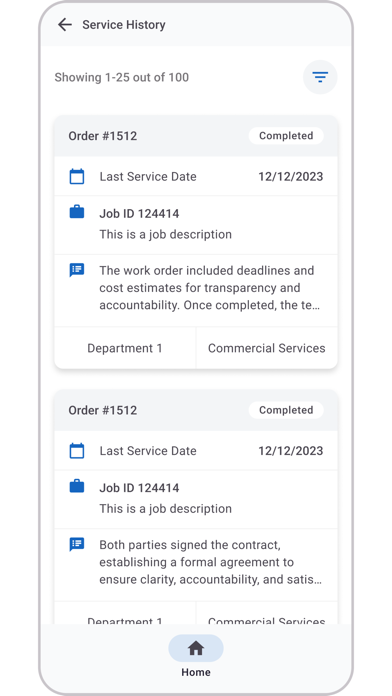Click Job ID 124414 in first card

pyautogui.click(x=139, y=214)
